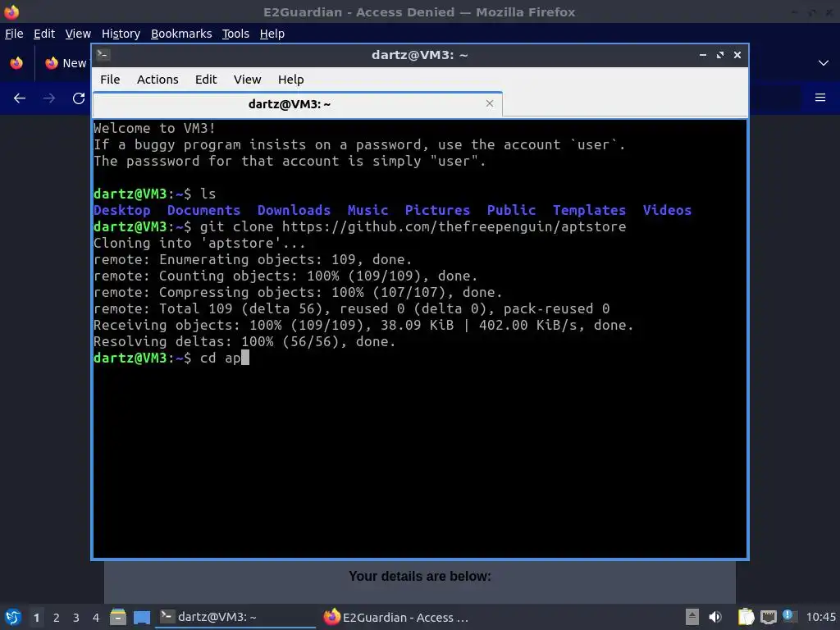Image resolution: width=840 pixels, height=630 pixels.
Task: Click 'Welcome to VM3!' terminal line
Action: [x=154, y=128]
